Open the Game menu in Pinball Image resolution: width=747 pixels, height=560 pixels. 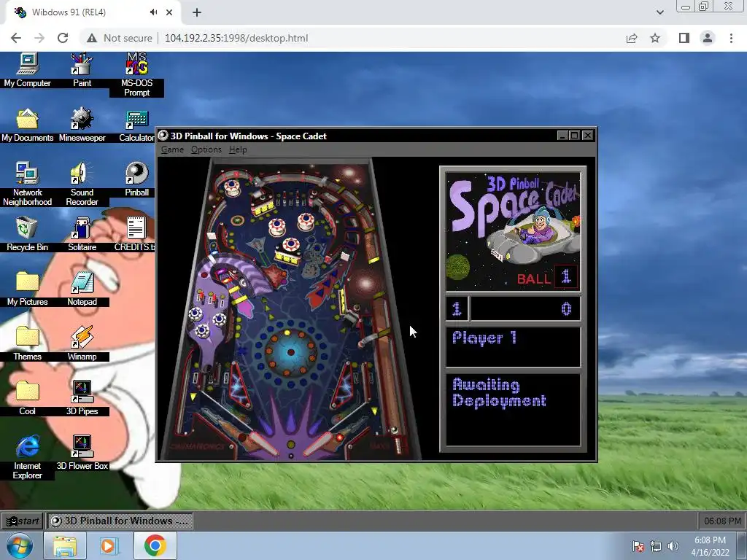(172, 149)
